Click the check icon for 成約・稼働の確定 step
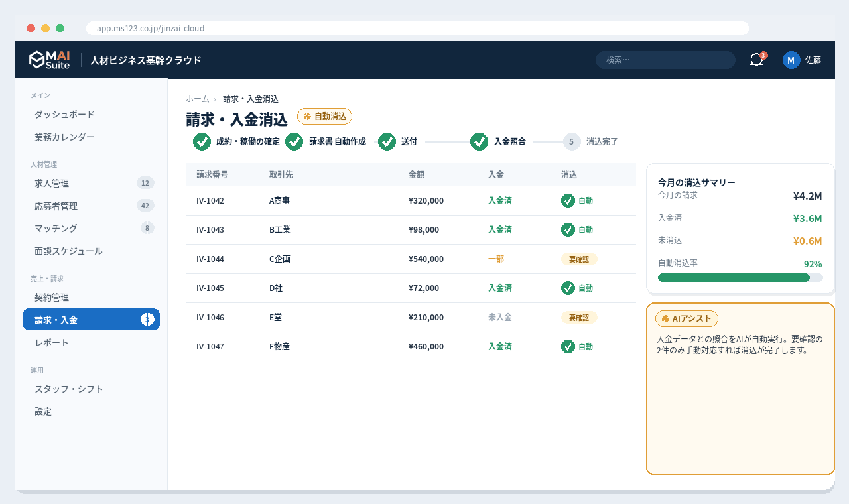Screen dimensions: 849x504 coord(202,141)
